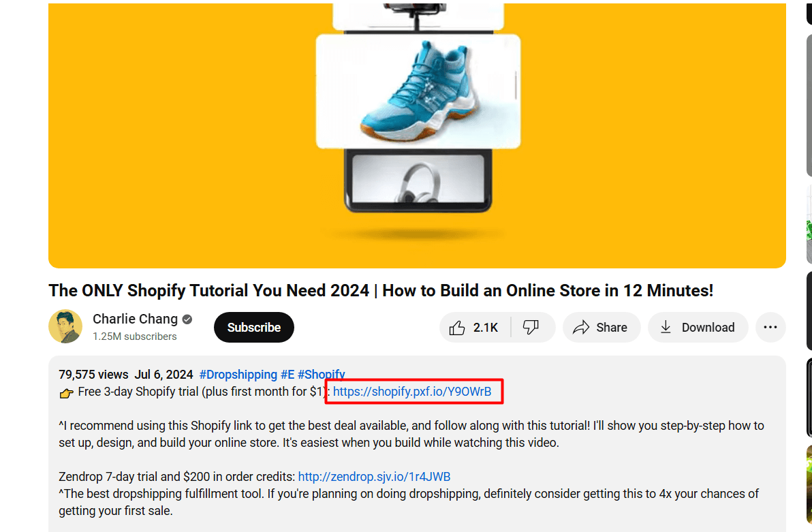Click the #Shopify hashtag
The image size is (812, 532).
tap(321, 375)
